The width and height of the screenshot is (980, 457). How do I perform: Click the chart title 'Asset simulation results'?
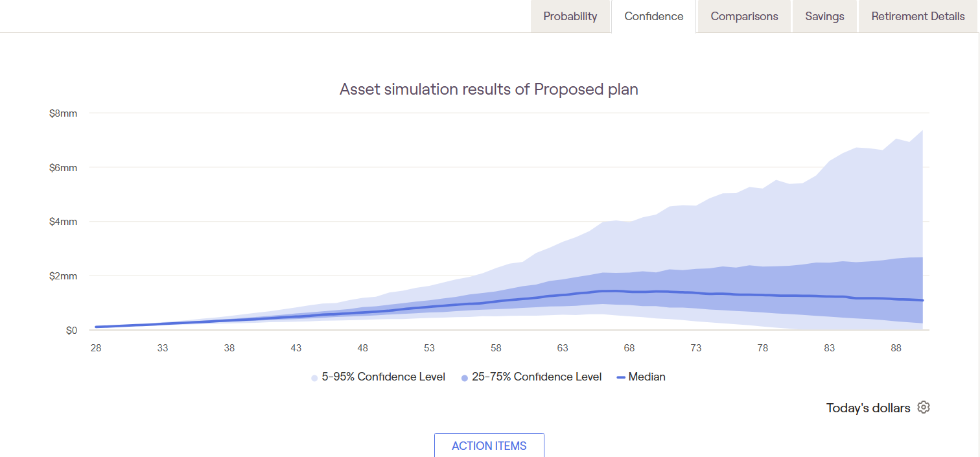click(x=489, y=89)
